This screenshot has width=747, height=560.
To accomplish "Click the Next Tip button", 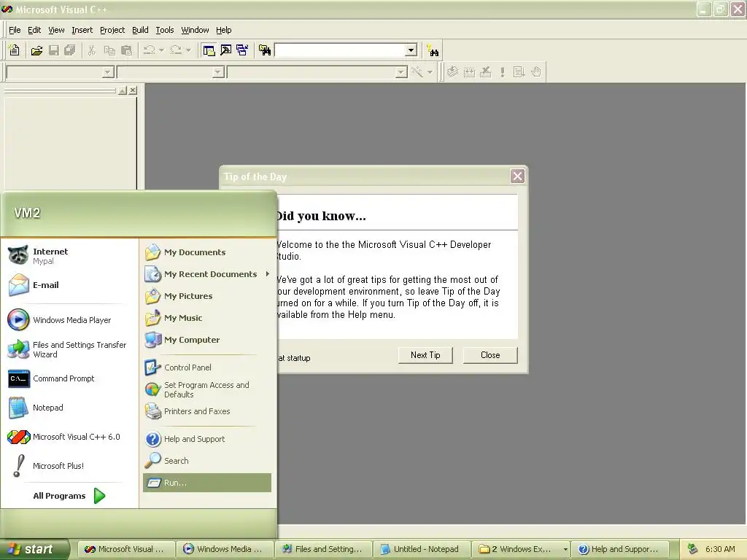I will pyautogui.click(x=425, y=355).
